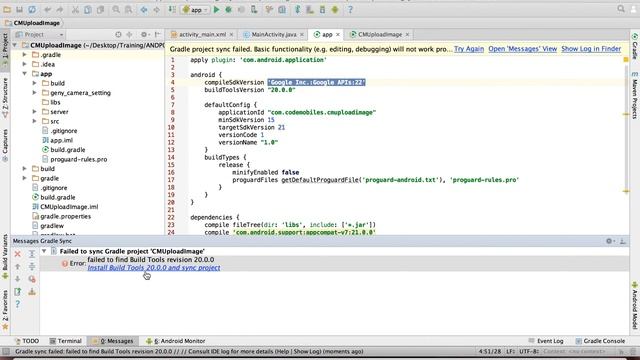Click Messages panel question mark help icon

[x=18, y=304]
